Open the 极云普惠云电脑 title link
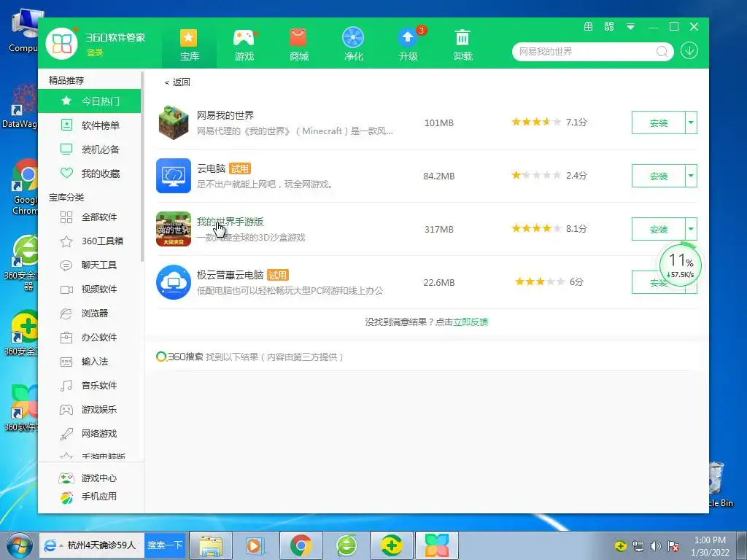 point(230,275)
